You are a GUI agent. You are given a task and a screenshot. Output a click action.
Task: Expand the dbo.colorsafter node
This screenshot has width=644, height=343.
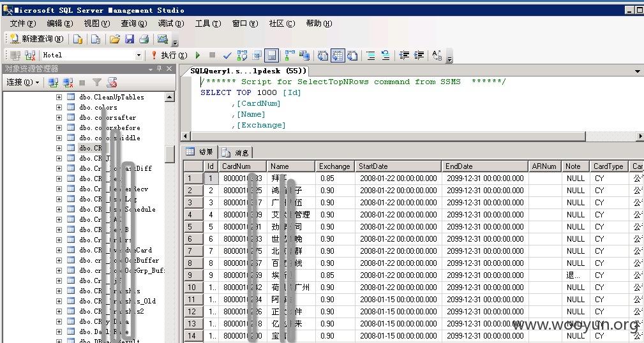[x=59, y=117]
